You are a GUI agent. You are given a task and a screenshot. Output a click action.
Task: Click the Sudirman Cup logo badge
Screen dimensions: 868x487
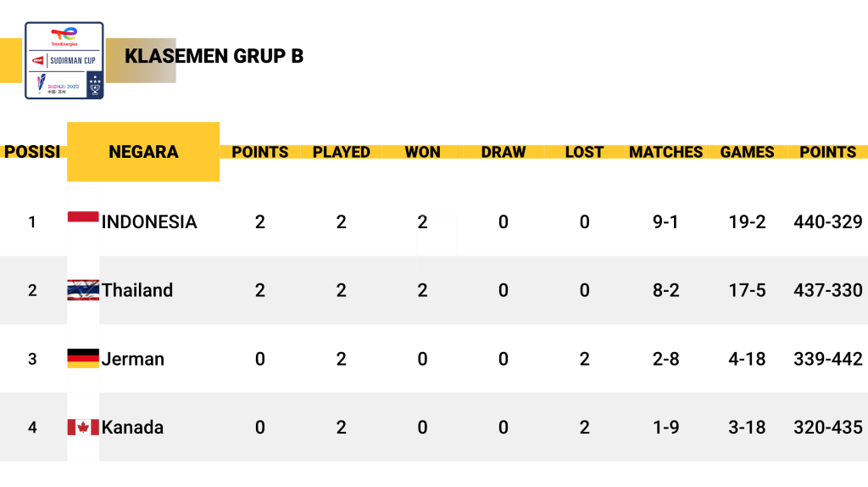click(x=64, y=60)
